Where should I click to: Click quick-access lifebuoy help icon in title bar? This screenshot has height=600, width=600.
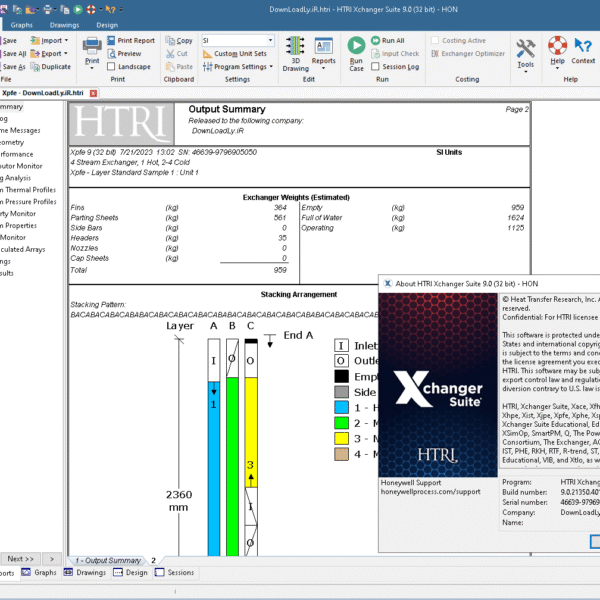pos(91,9)
